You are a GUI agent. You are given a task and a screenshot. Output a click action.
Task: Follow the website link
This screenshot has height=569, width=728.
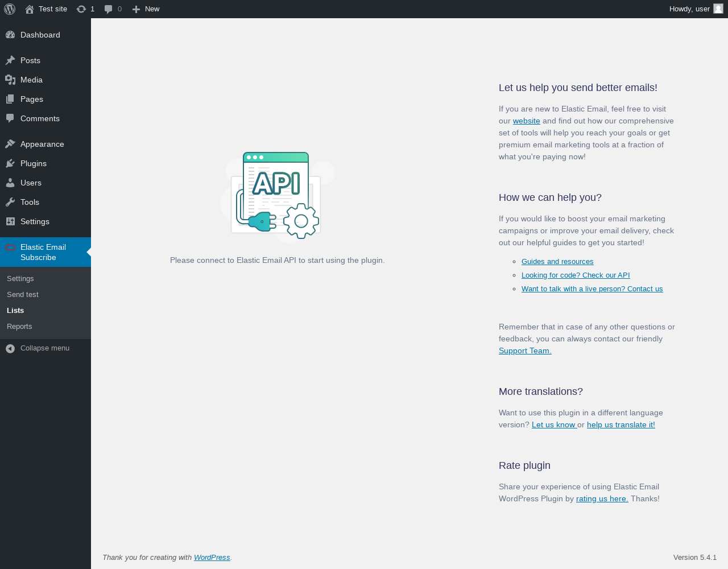click(527, 121)
